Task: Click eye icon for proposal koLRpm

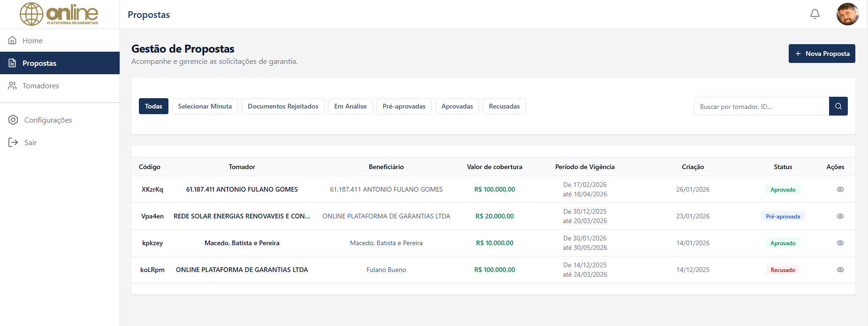Action: pos(840,270)
